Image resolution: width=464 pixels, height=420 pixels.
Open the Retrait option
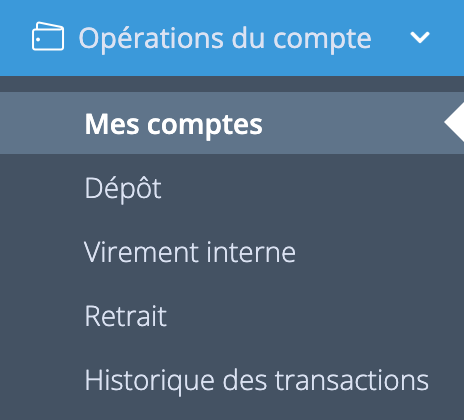pyautogui.click(x=126, y=316)
